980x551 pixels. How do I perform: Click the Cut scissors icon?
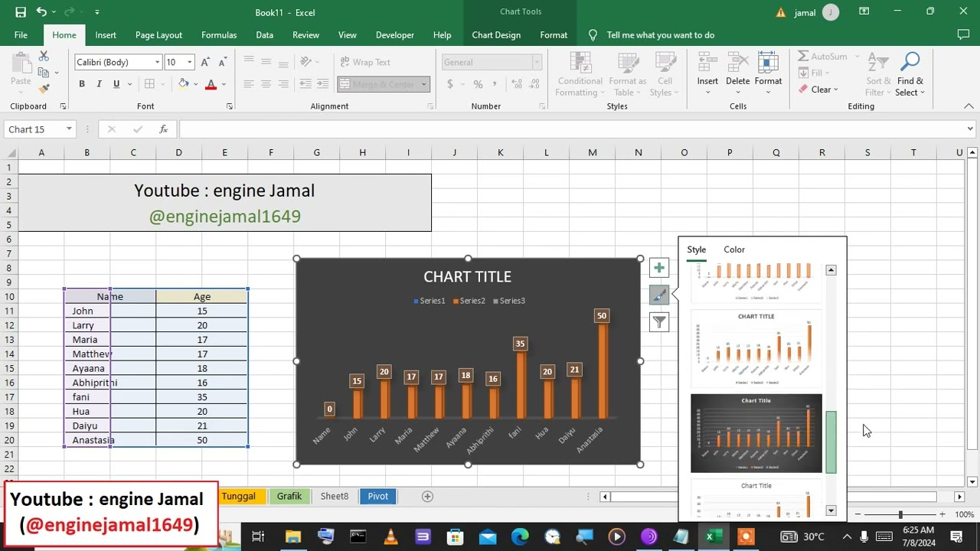coord(44,57)
